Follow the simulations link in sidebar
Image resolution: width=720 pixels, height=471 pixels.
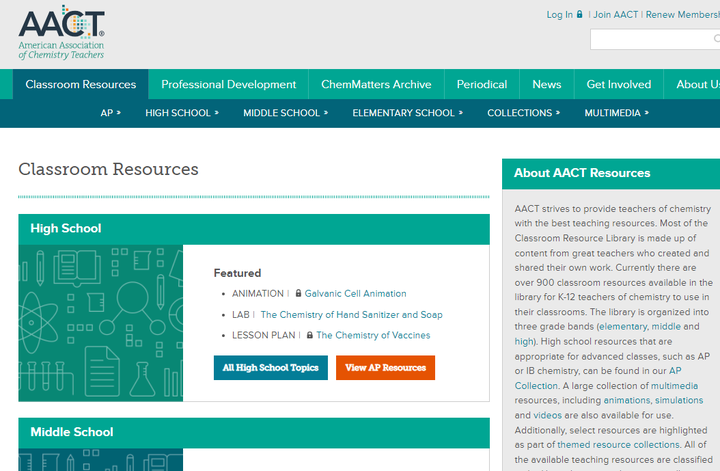click(679, 400)
